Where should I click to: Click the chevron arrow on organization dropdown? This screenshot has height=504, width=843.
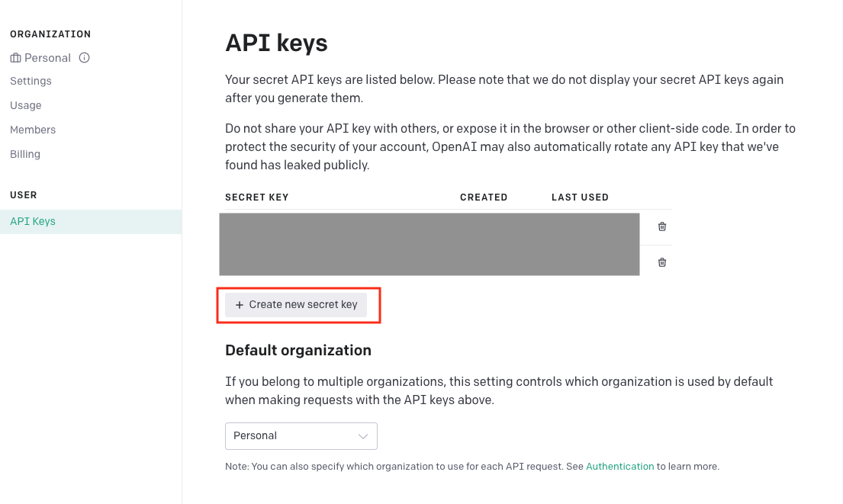pyautogui.click(x=363, y=436)
